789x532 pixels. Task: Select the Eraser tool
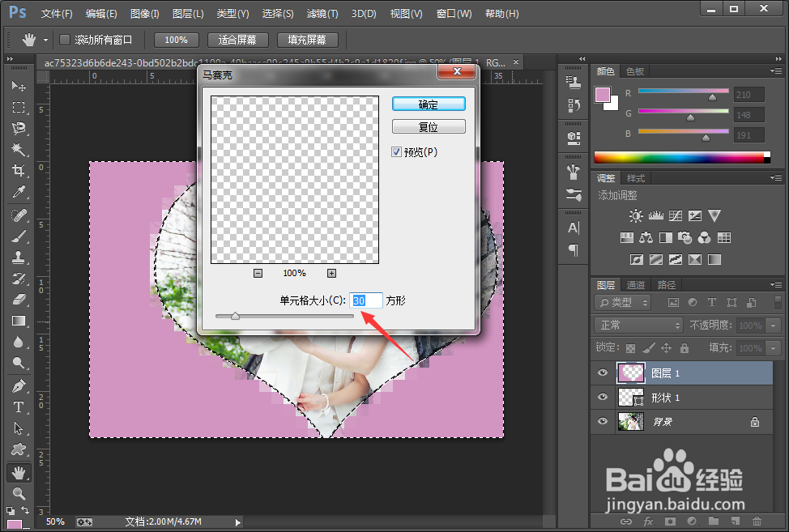point(19,300)
